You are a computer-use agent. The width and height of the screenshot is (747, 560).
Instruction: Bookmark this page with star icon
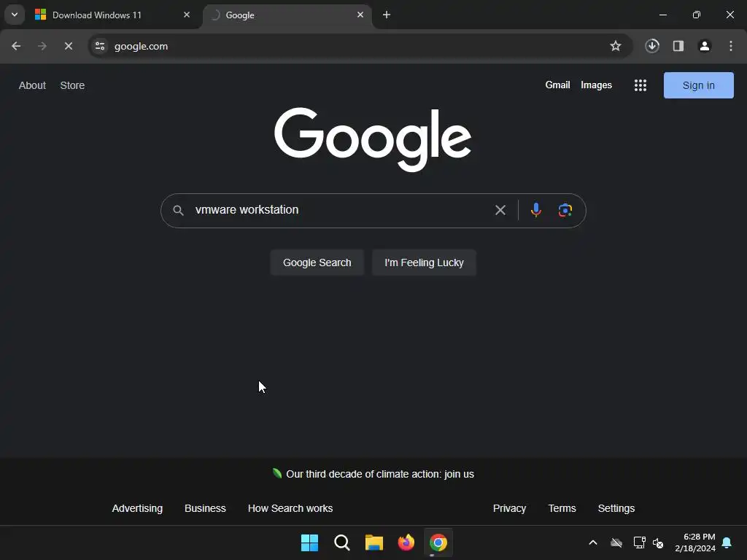(616, 46)
